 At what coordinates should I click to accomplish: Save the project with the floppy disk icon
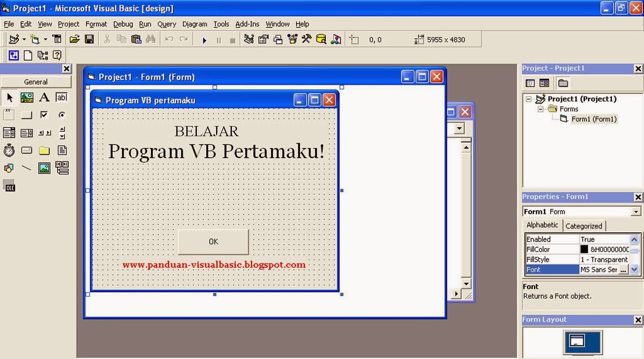coord(89,39)
